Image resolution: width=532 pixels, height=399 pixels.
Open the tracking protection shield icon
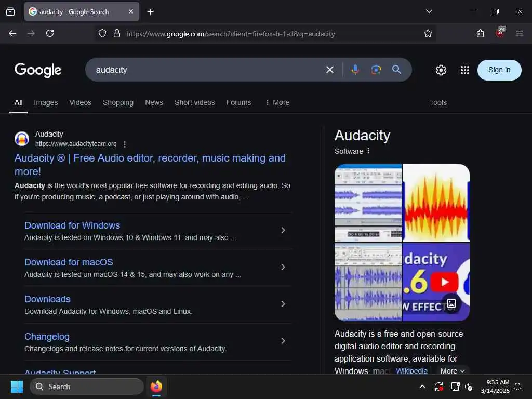[102, 34]
